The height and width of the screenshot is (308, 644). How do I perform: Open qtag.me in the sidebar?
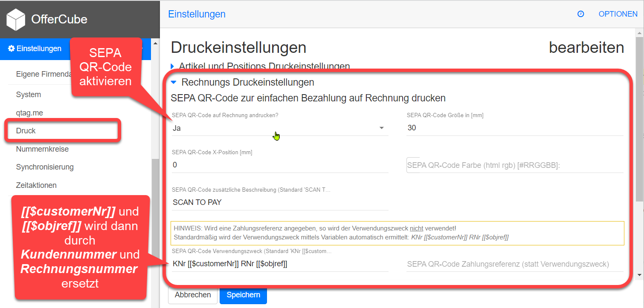pyautogui.click(x=29, y=113)
